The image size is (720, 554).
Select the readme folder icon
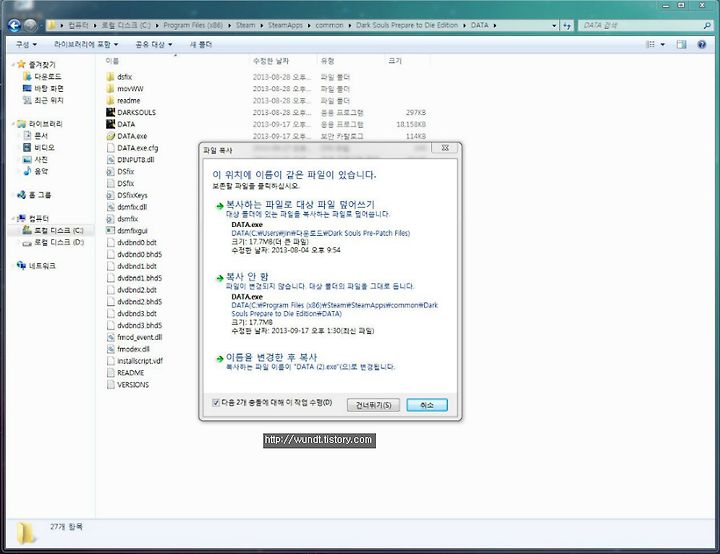[x=110, y=101]
